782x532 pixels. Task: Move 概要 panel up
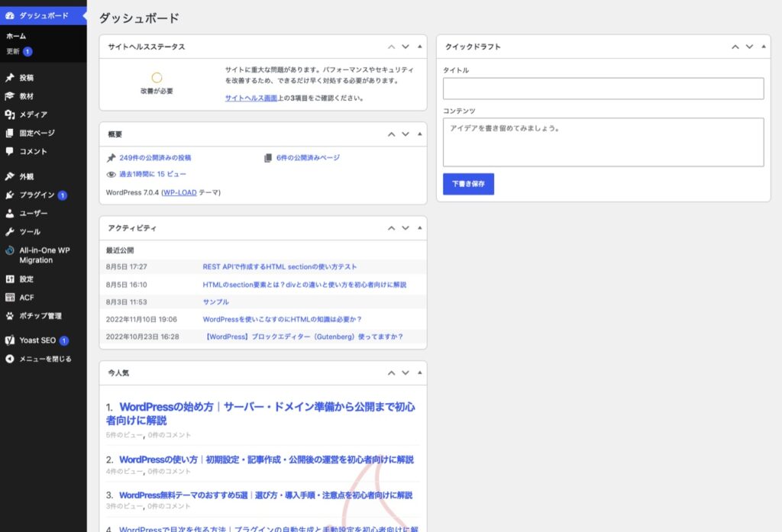[392, 134]
